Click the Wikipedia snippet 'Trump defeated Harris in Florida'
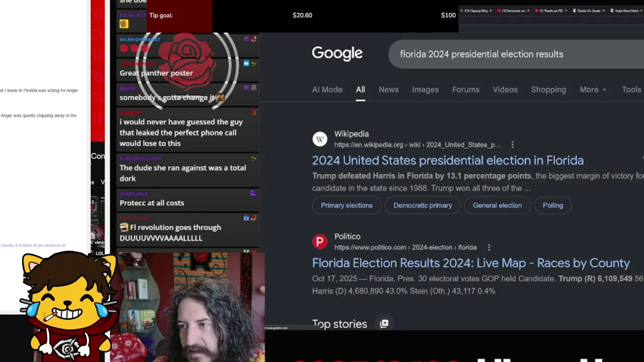 [422, 176]
